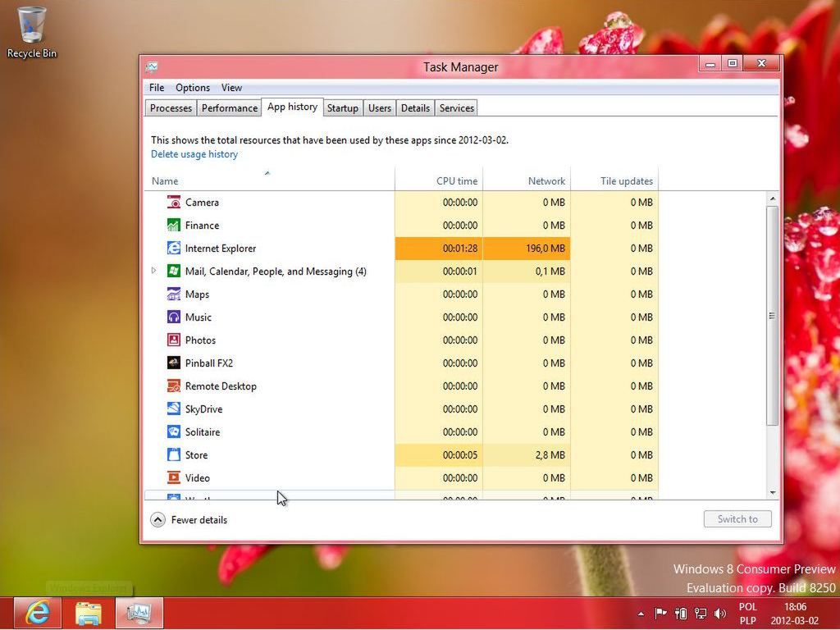
Task: Click the Mail, Calendar, People icon
Action: click(174, 271)
